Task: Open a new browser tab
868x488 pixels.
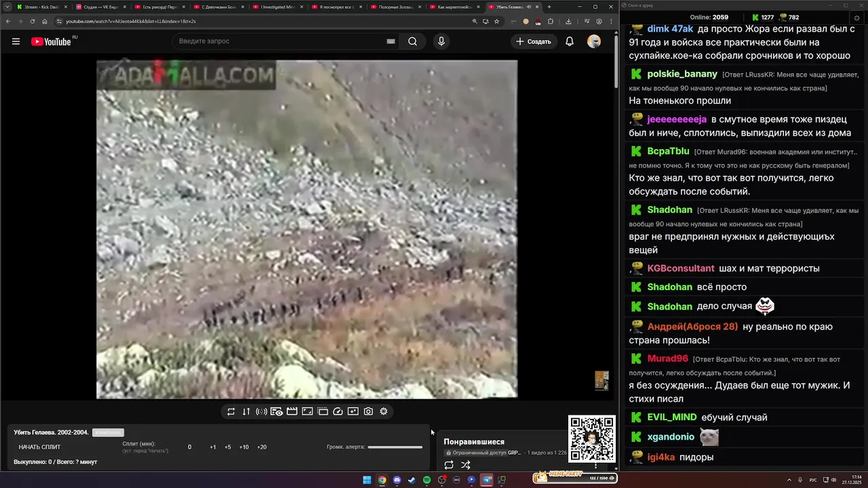Action: (x=549, y=7)
